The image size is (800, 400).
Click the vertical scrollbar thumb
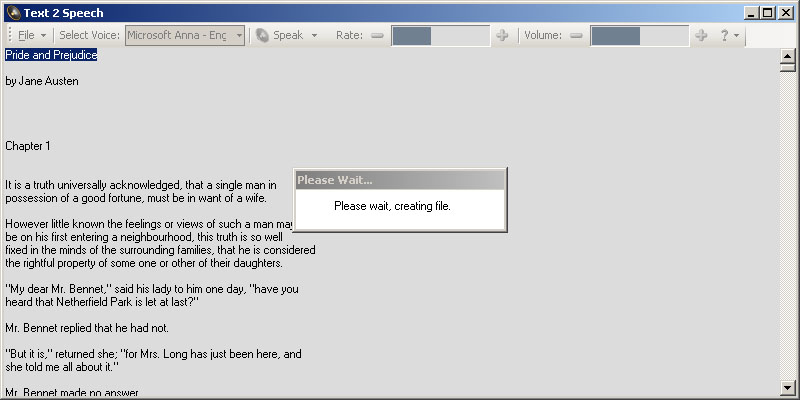click(788, 67)
